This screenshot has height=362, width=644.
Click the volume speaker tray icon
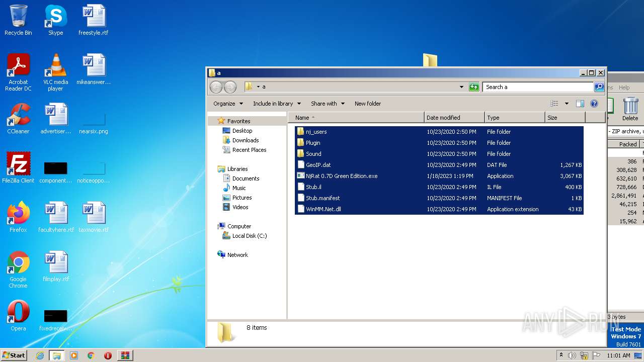(x=572, y=355)
